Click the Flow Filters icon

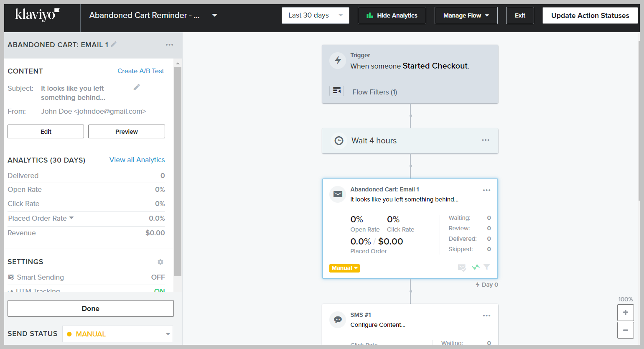click(336, 91)
